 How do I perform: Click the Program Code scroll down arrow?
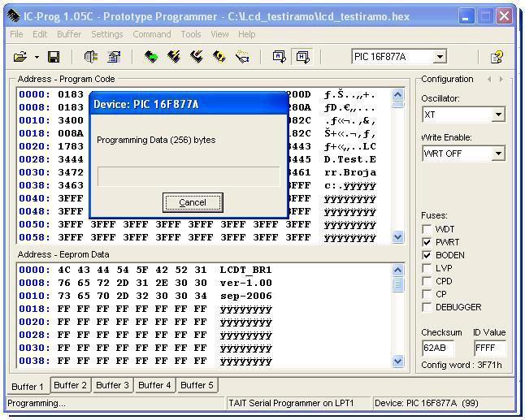click(397, 237)
